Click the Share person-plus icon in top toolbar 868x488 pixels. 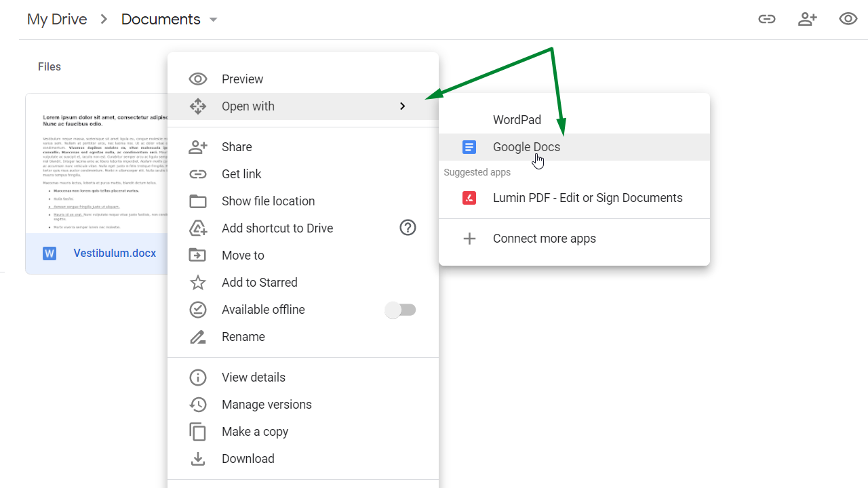[808, 19]
